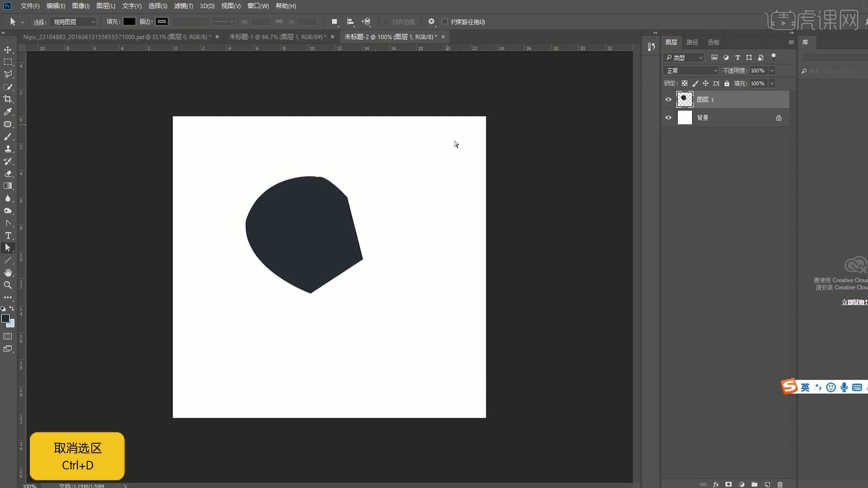Select the Path Selection tool in toolbox

8,248
